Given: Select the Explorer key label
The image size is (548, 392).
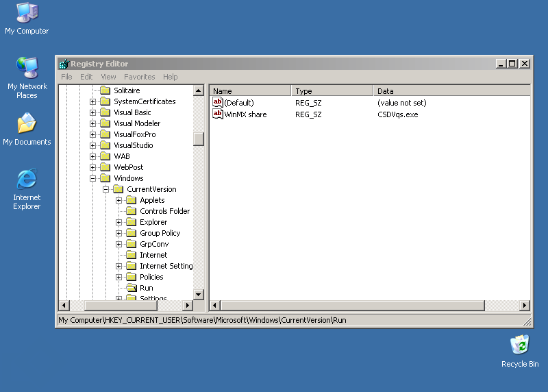Looking at the screenshot, I should coord(153,222).
